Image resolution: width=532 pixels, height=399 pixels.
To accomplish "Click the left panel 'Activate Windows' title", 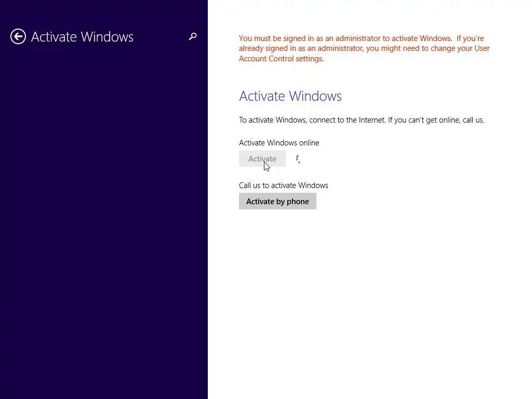I will click(82, 37).
